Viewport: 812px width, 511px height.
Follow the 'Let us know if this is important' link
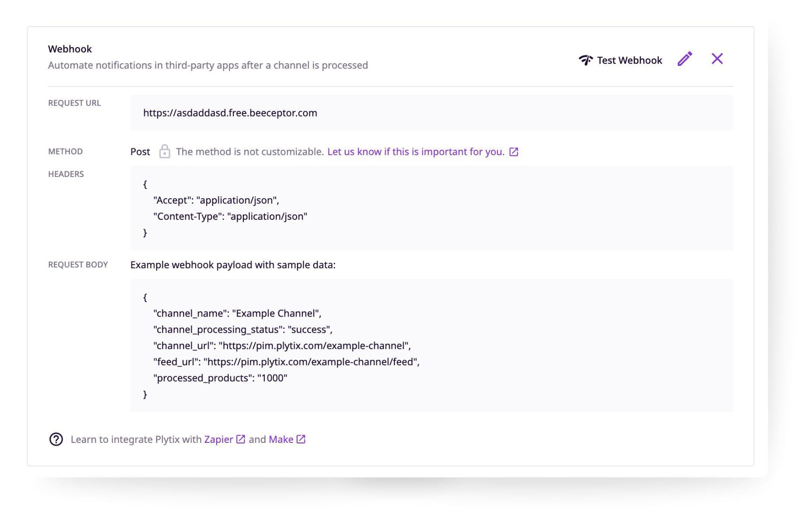[415, 152]
